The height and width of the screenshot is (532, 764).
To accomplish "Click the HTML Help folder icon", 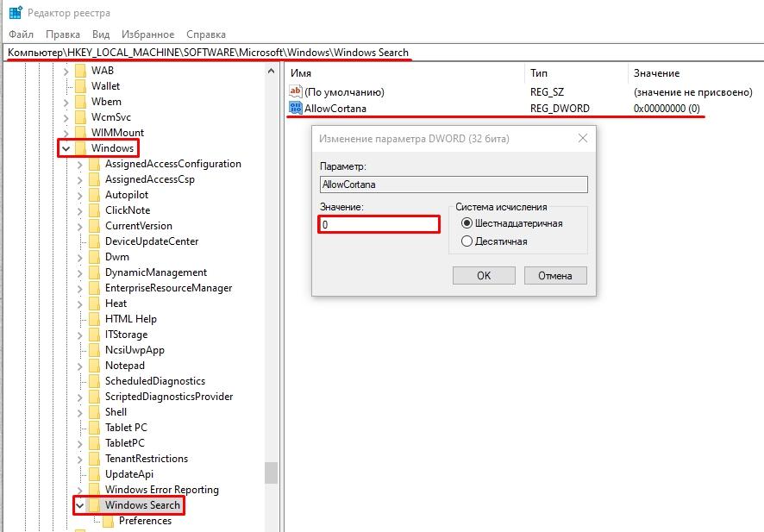I will (x=95, y=319).
